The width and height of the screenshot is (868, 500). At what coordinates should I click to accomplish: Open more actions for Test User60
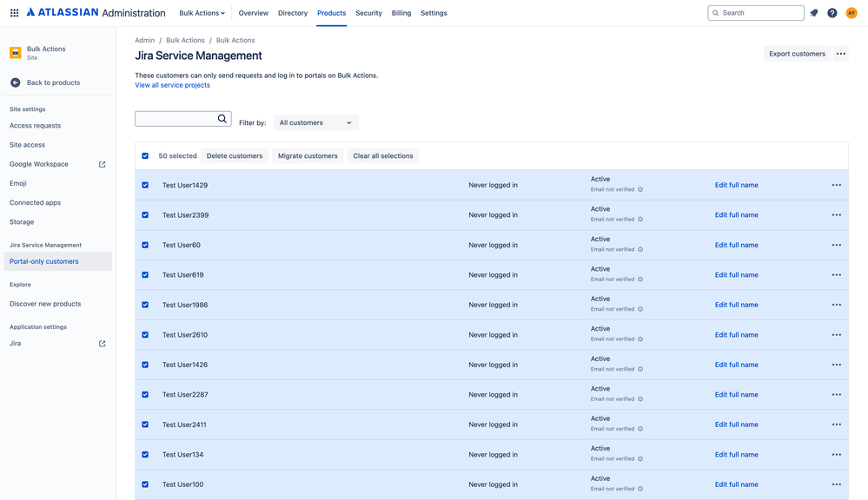837,245
